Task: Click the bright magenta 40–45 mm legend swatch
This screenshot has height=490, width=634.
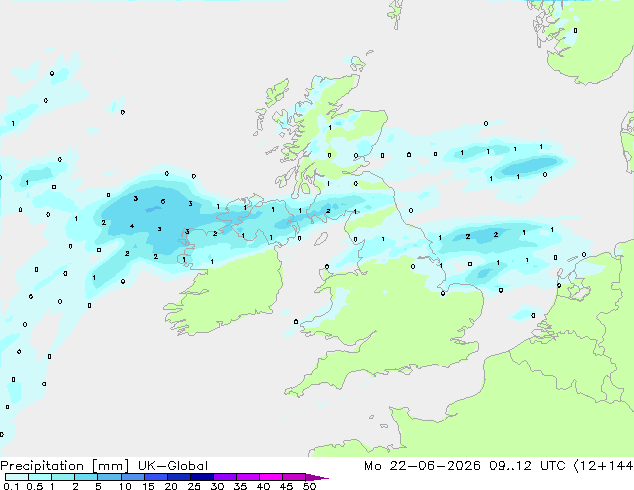Action: tap(271, 477)
